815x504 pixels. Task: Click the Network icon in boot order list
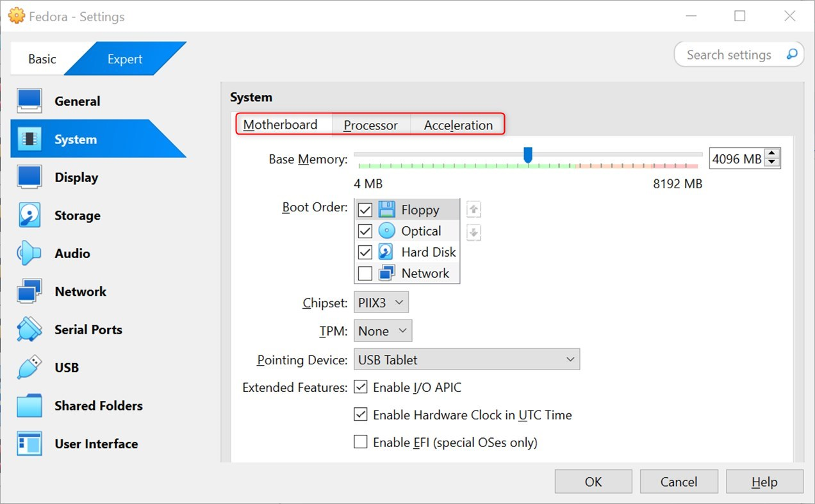(386, 273)
